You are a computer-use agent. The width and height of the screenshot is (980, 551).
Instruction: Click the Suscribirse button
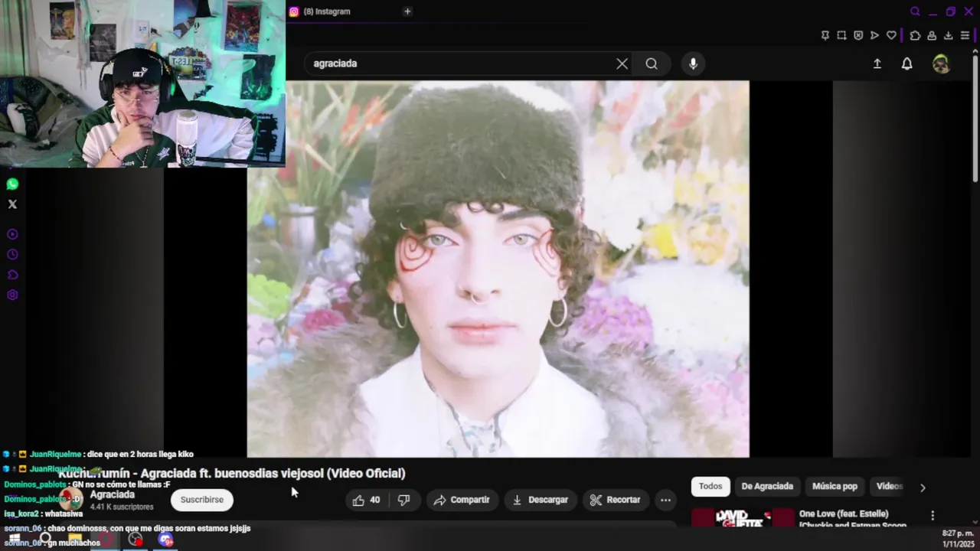click(202, 500)
